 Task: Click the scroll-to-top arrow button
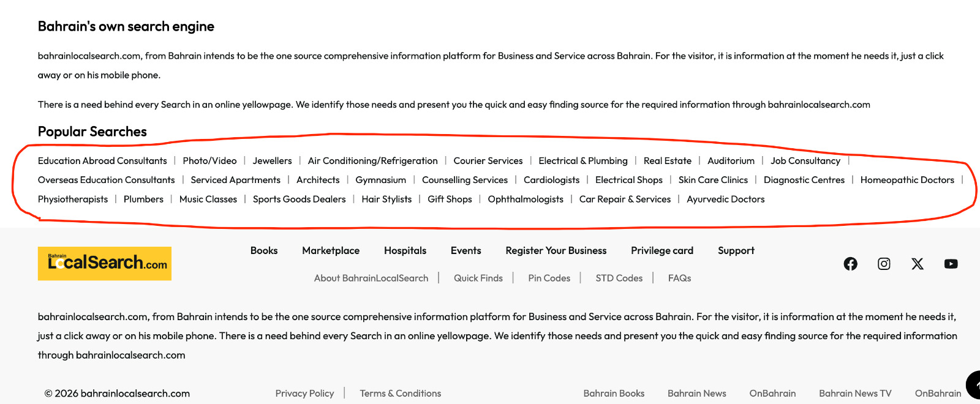(x=974, y=385)
